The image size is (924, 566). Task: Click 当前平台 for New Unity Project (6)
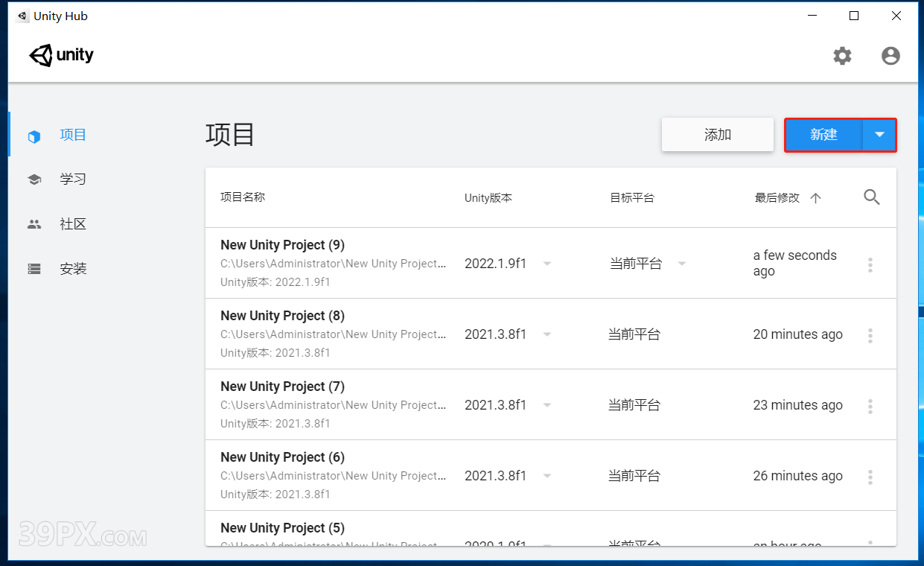(x=634, y=476)
